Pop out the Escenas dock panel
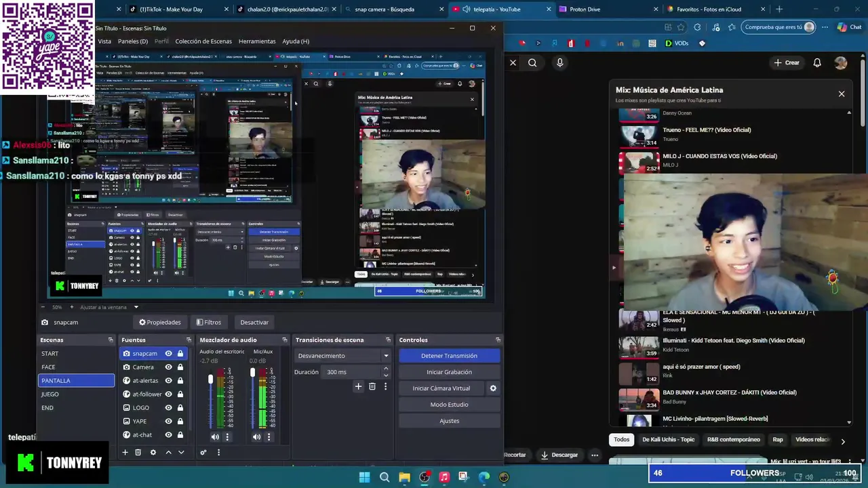This screenshot has width=868, height=488. pos(111,340)
